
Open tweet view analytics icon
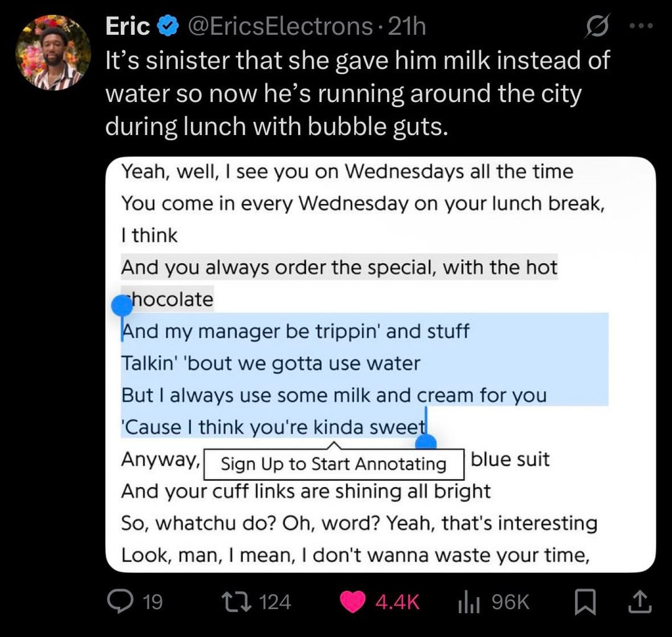467,601
